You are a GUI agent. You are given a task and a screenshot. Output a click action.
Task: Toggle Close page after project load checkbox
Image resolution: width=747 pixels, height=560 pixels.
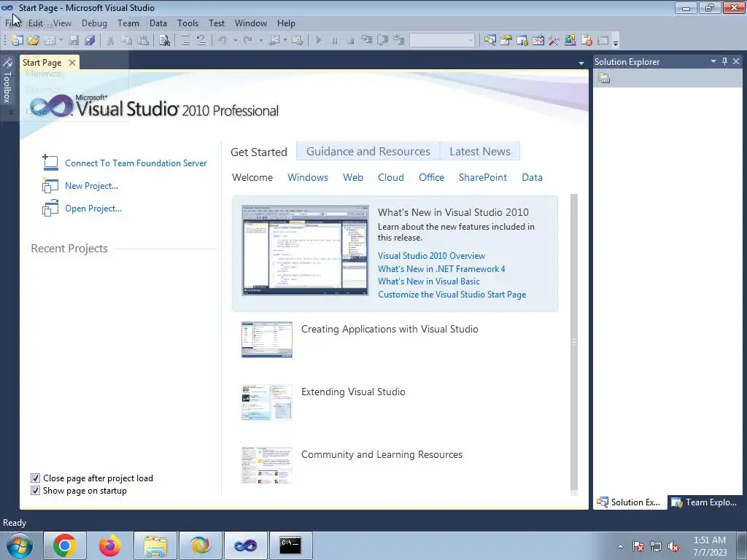pos(35,478)
